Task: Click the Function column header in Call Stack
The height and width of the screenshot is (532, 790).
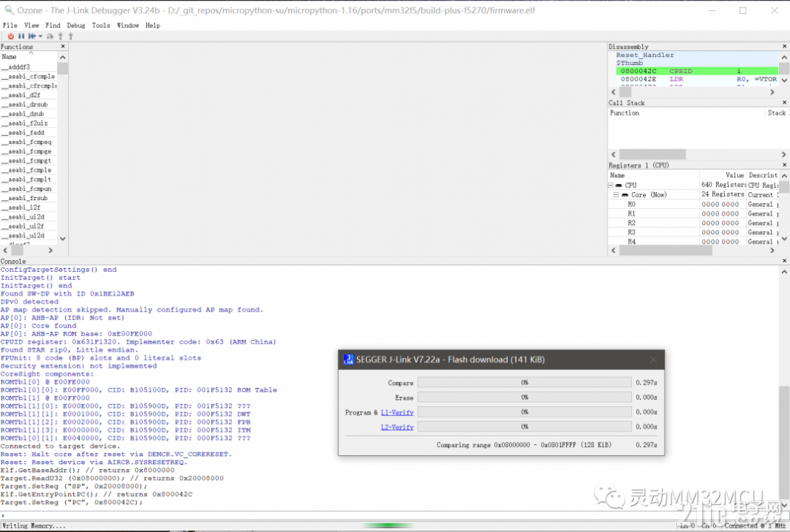Action: [x=687, y=113]
